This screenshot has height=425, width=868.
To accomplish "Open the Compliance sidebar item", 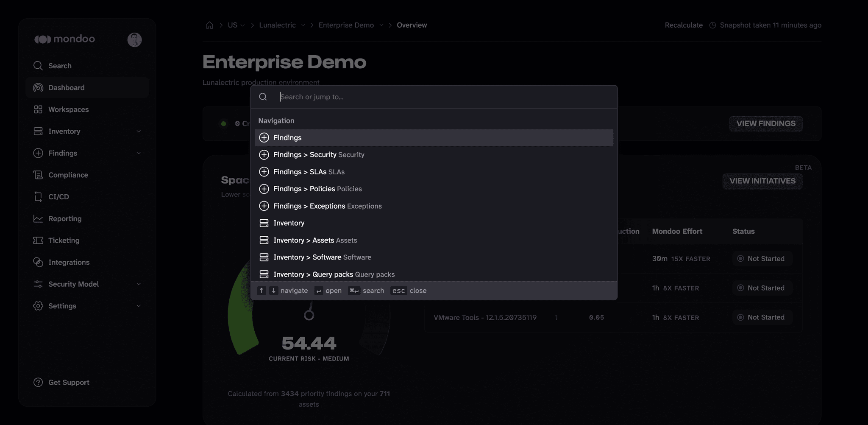I will (x=87, y=175).
